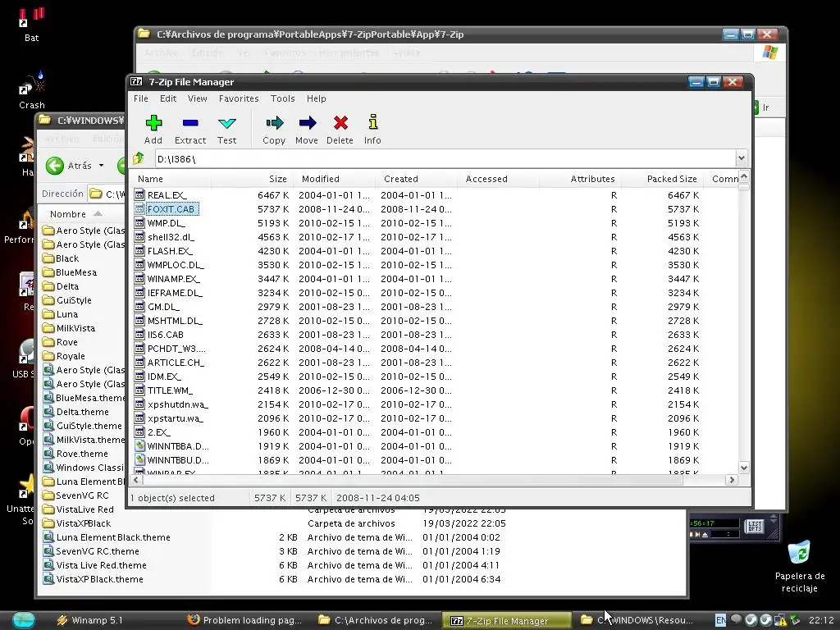The height and width of the screenshot is (630, 840).
Task: Open the 7-Zip window system menu icon
Action: pos(137,82)
